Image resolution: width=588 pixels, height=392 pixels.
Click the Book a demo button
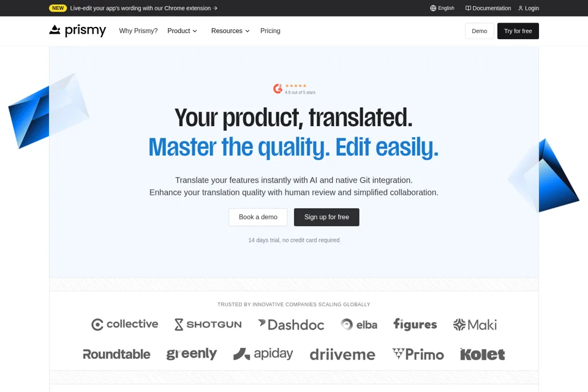(258, 217)
